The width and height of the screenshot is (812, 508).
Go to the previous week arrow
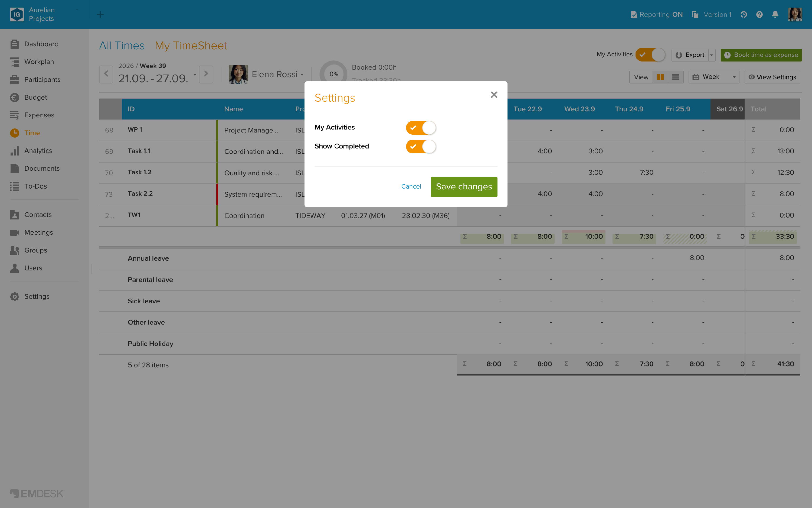pos(106,74)
